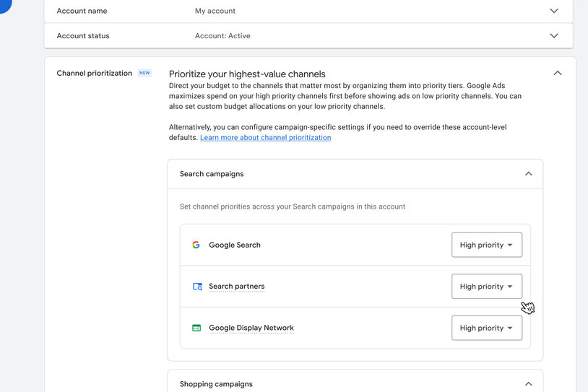Viewport: 588px width, 392px height.
Task: Click the Search partners icon
Action: [197, 287]
